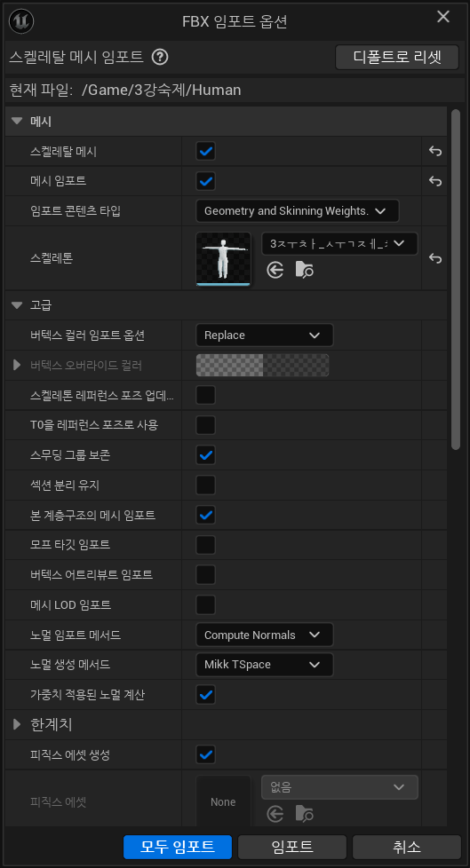The width and height of the screenshot is (470, 868).
Task: Click 버텍스 오버라이드 컬러 swatch
Action: (263, 366)
